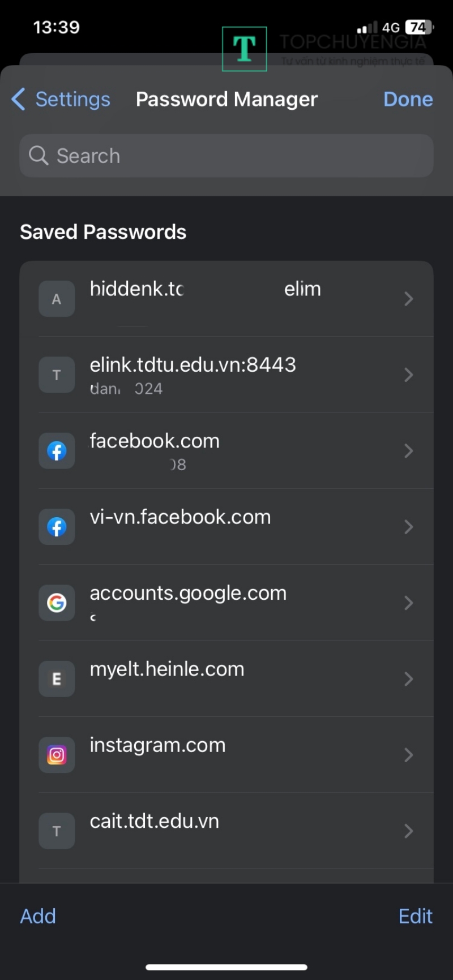Tap the Facebook icon beside vi-vn.facebook.com
The width and height of the screenshot is (453, 980).
[x=57, y=527]
